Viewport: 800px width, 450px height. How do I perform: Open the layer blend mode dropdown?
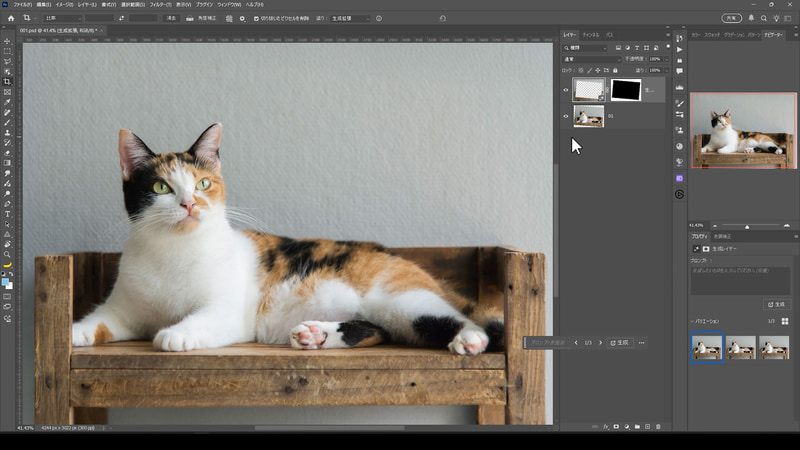click(x=592, y=59)
